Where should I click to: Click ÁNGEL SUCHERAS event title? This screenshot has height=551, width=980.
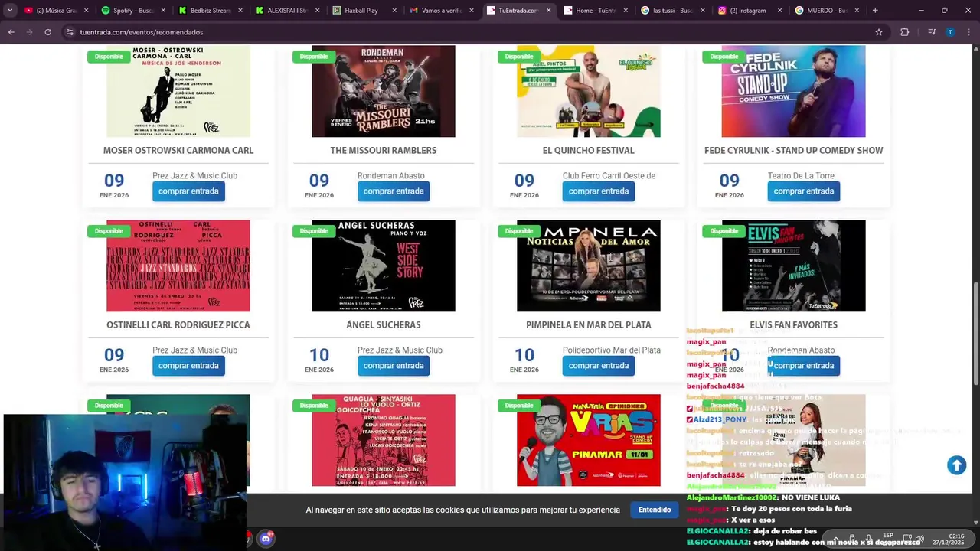[x=384, y=325]
